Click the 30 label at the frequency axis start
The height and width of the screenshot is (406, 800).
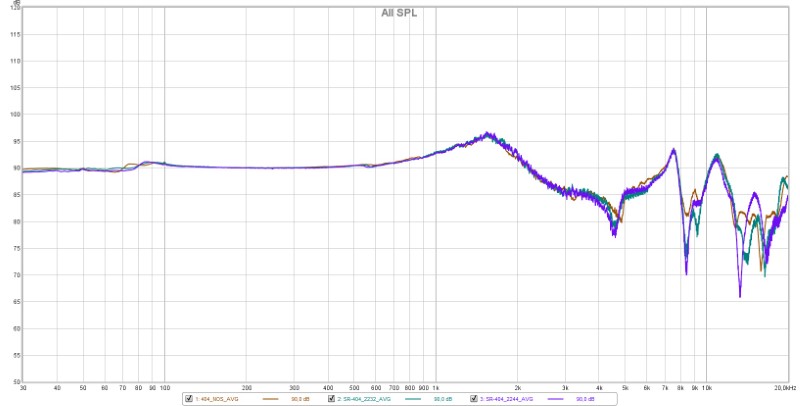point(23,387)
